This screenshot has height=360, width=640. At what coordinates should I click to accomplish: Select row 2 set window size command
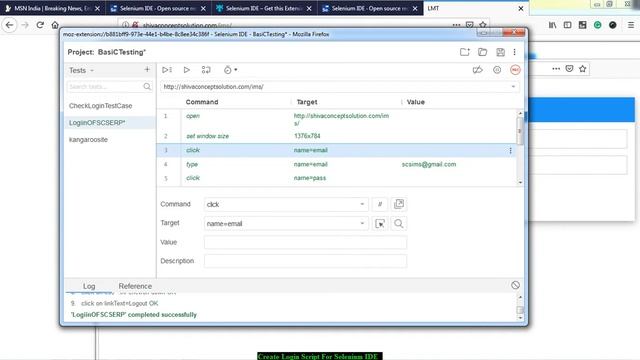point(336,136)
